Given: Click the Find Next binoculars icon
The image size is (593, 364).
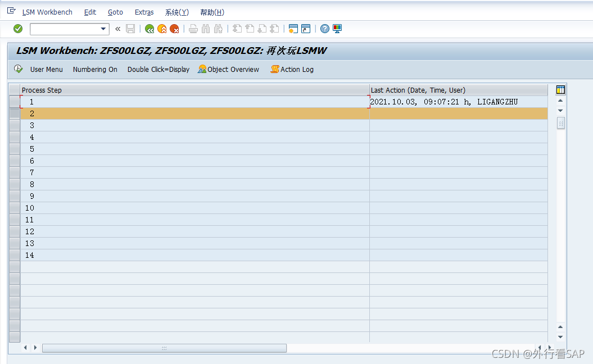Looking at the screenshot, I should (218, 29).
